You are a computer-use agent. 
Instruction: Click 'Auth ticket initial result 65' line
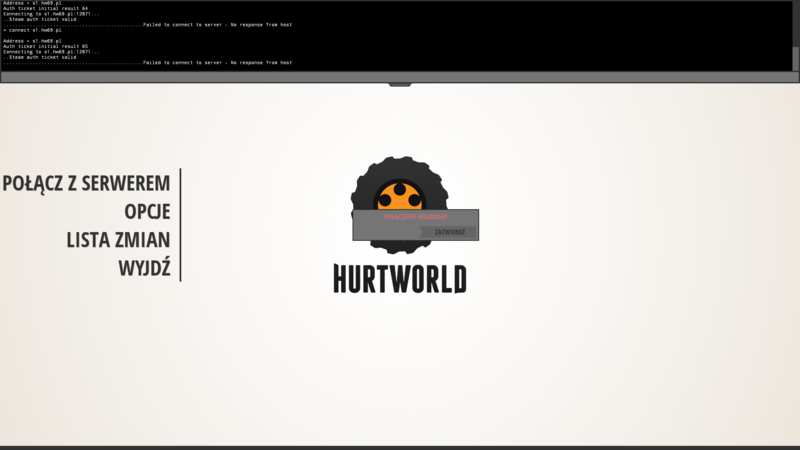[x=45, y=46]
